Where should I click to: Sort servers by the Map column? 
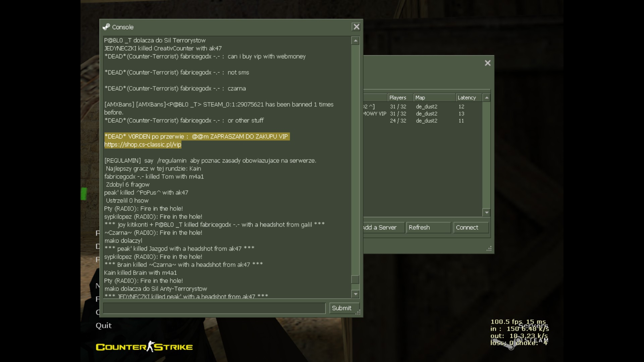point(434,98)
